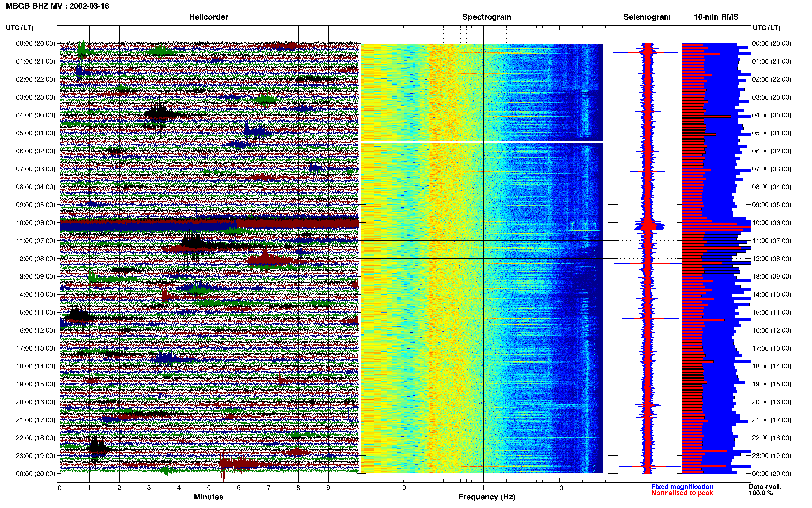This screenshot has height=508, width=812.
Task: Click the right '23:00 (19:00)' time label
Action: pos(772,456)
